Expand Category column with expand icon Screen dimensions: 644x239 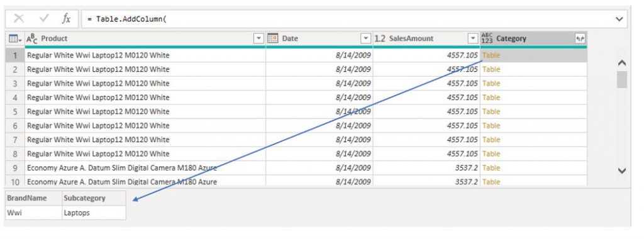coord(580,38)
